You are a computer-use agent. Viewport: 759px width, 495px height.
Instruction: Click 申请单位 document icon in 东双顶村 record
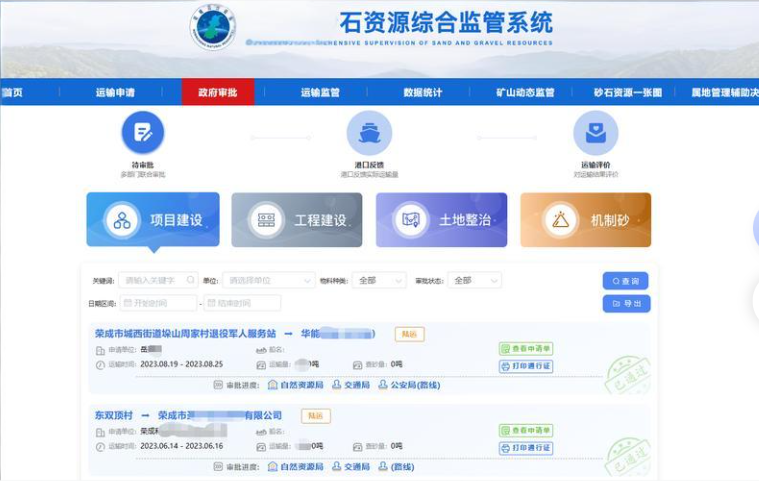[100, 432]
